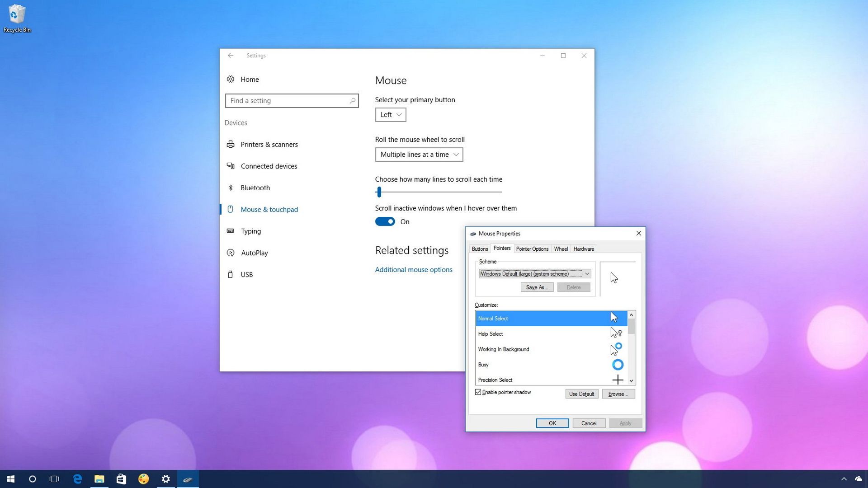Open Additional mouse options link
This screenshot has width=868, height=488.
click(x=413, y=269)
